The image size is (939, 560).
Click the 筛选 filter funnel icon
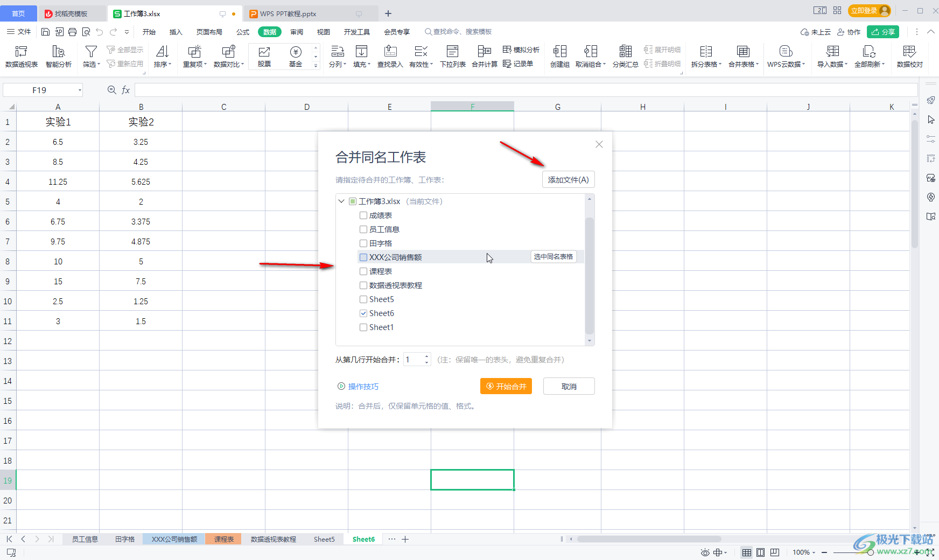tap(91, 52)
